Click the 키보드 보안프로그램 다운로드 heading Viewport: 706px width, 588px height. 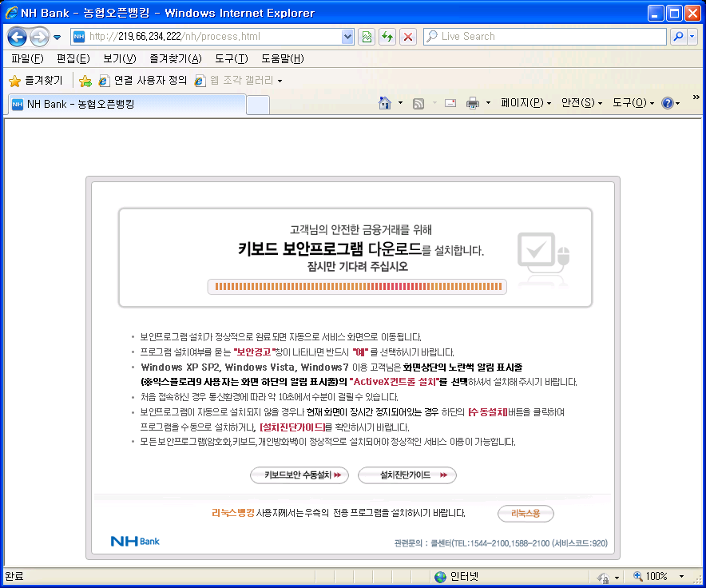point(330,248)
